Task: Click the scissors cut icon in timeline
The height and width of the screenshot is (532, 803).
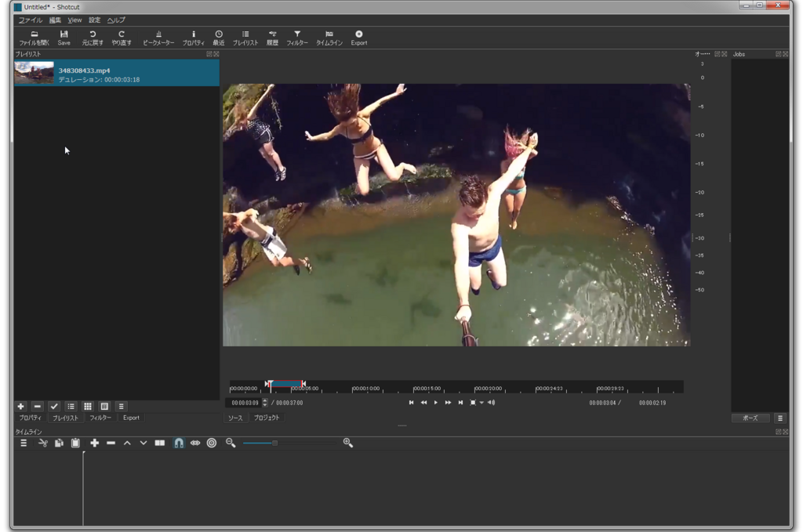Action: point(43,443)
